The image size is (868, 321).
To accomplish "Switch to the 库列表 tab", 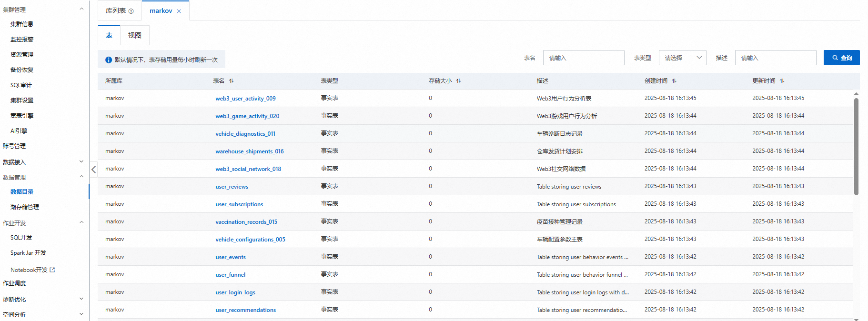I will tap(120, 10).
